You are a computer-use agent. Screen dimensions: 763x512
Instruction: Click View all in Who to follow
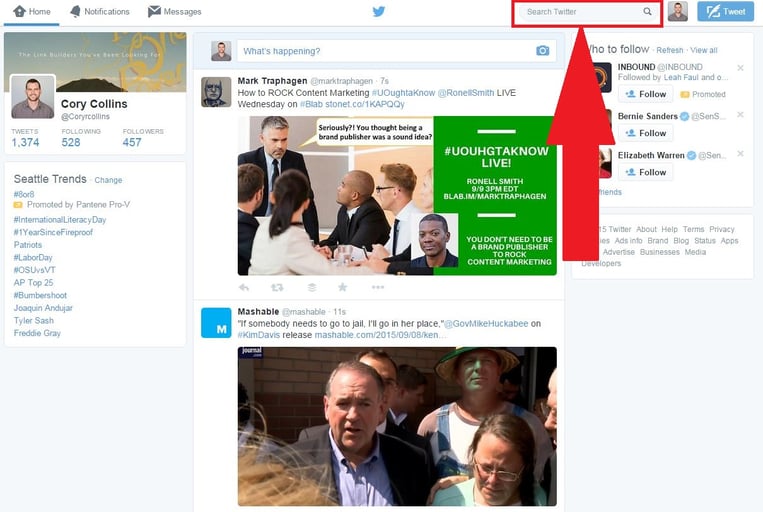pos(704,50)
